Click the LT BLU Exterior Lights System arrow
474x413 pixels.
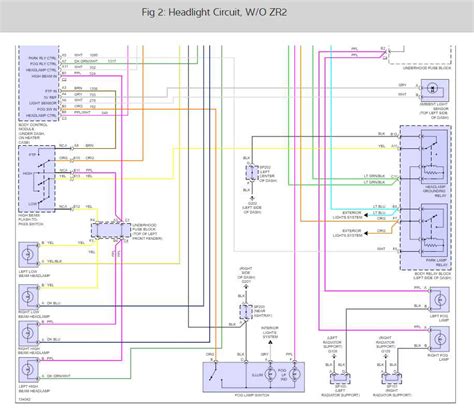366,215
